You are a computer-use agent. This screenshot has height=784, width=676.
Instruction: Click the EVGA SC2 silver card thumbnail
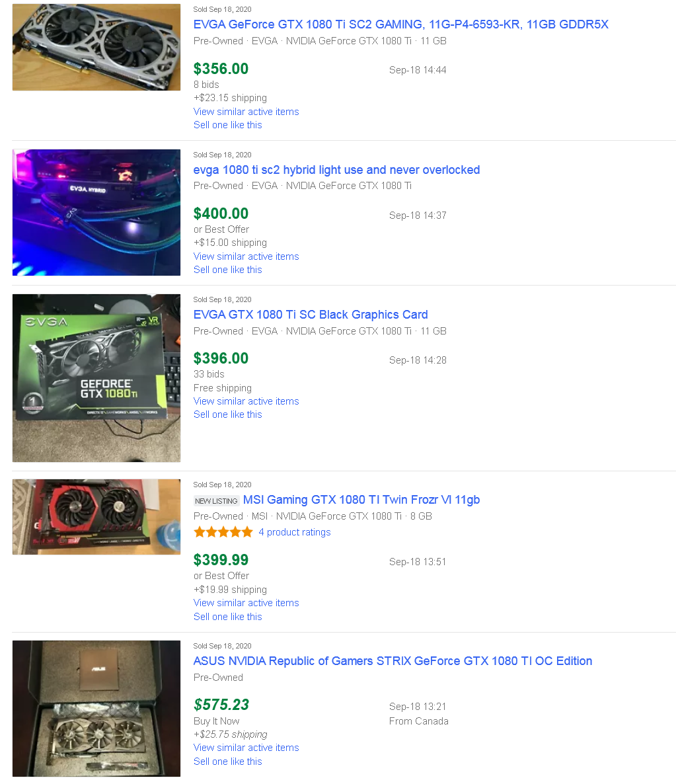tap(96, 48)
